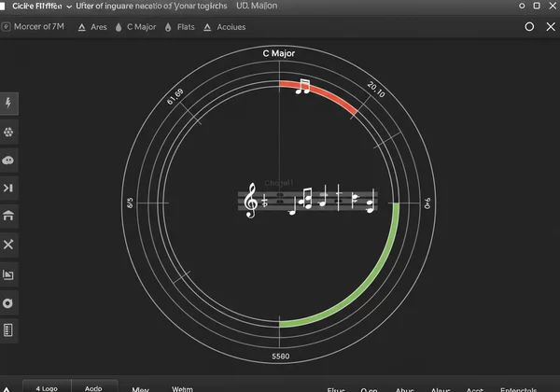Click the Acot bottom bar item
560x392 pixels.
[x=475, y=390]
